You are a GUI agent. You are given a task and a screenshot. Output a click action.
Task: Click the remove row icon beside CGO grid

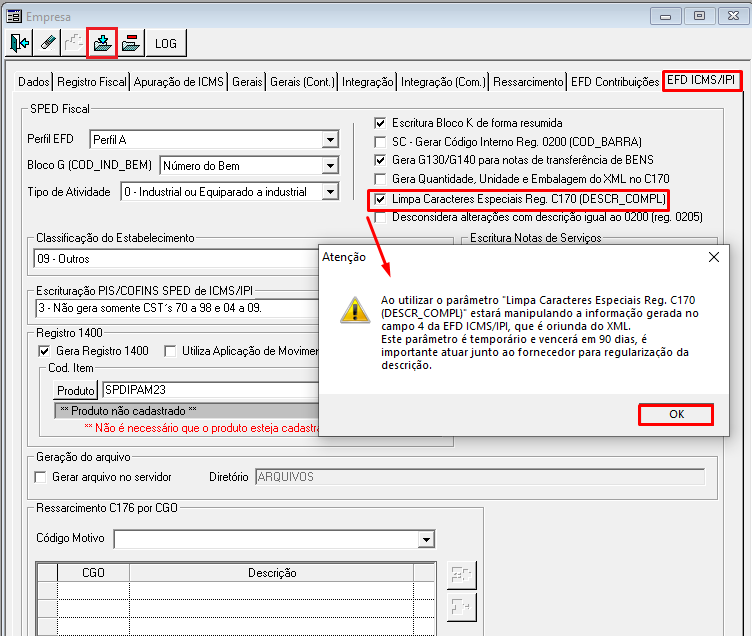coord(461,607)
